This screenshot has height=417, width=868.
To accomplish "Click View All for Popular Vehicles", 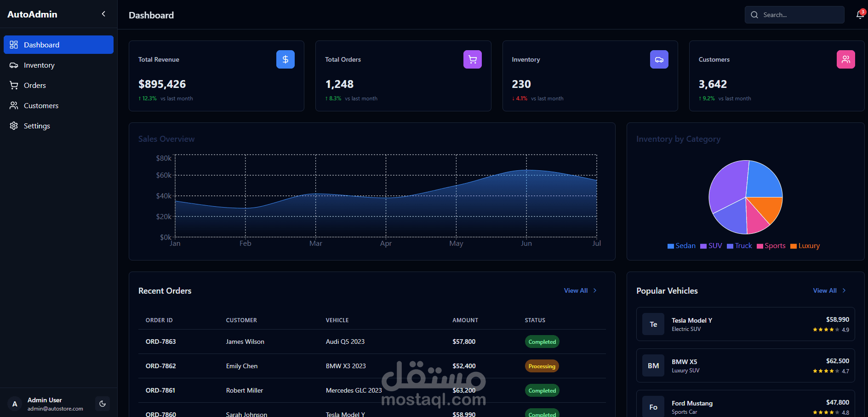I will pyautogui.click(x=825, y=290).
